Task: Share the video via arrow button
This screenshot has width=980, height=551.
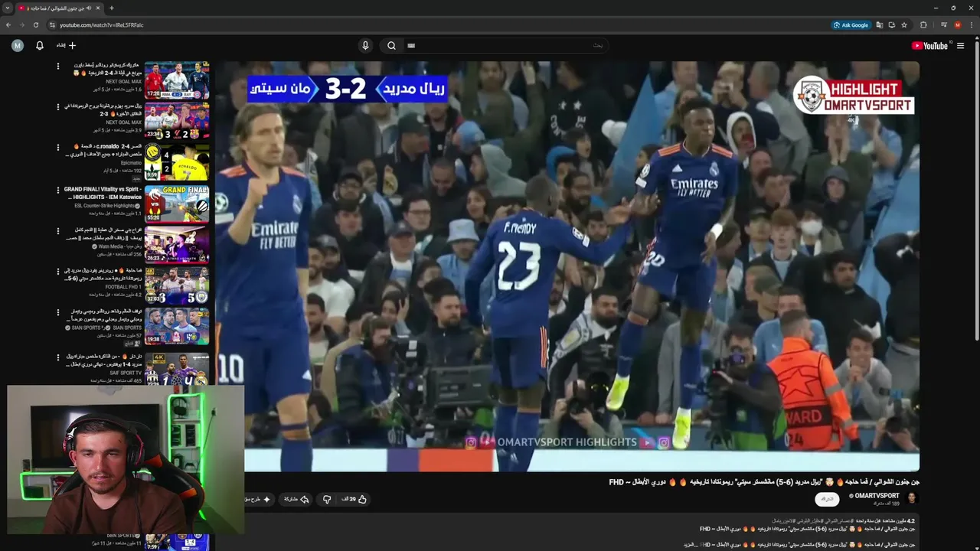Action: [296, 499]
